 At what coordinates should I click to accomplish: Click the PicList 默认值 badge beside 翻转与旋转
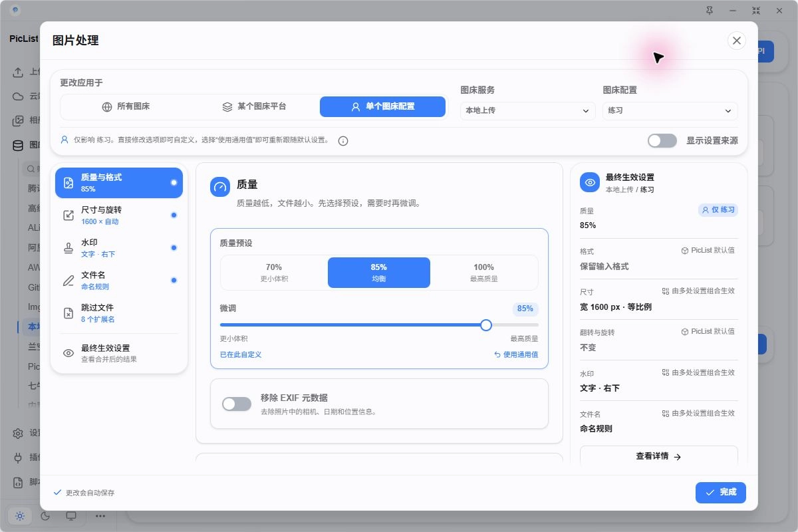click(x=708, y=331)
